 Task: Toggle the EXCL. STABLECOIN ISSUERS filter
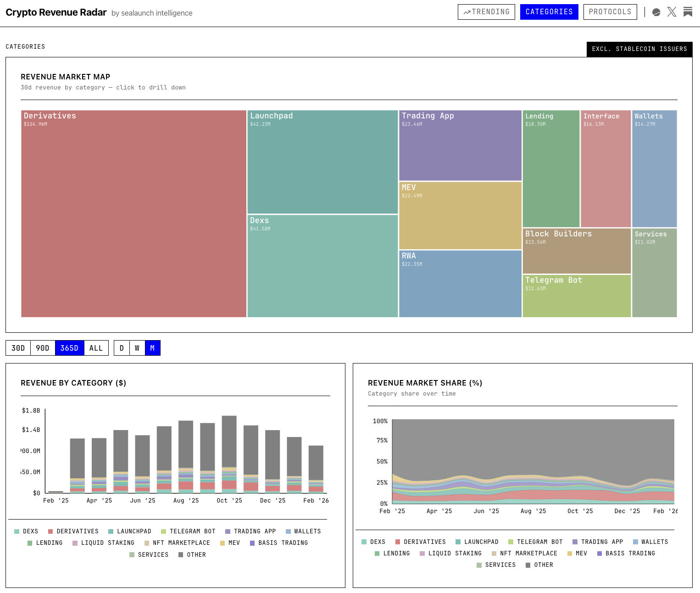(639, 49)
